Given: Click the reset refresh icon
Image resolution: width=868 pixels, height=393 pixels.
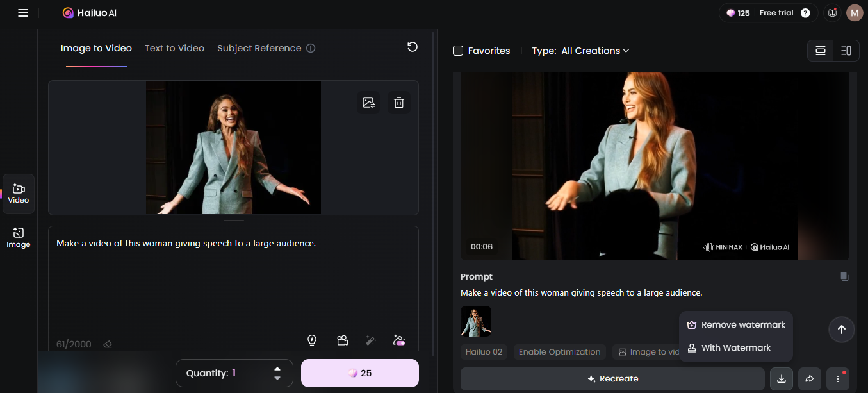Looking at the screenshot, I should pyautogui.click(x=413, y=47).
